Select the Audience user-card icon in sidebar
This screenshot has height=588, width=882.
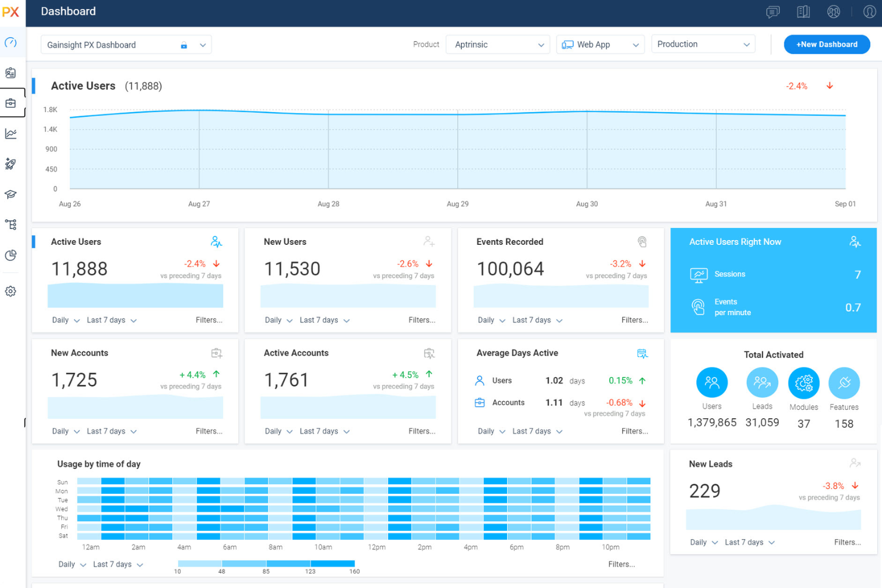pyautogui.click(x=11, y=73)
